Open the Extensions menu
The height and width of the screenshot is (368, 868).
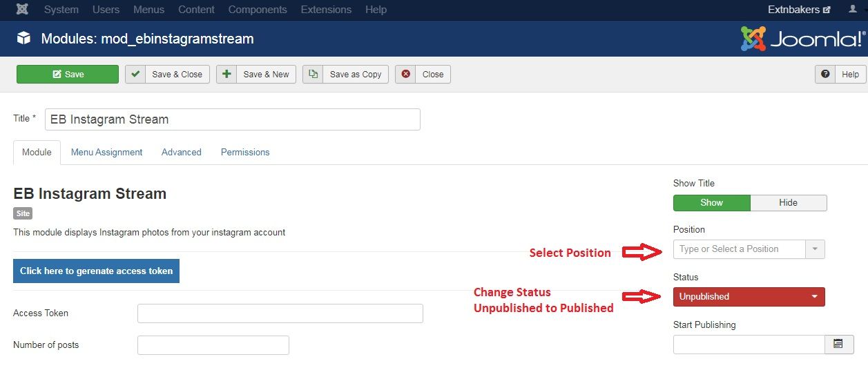point(326,10)
